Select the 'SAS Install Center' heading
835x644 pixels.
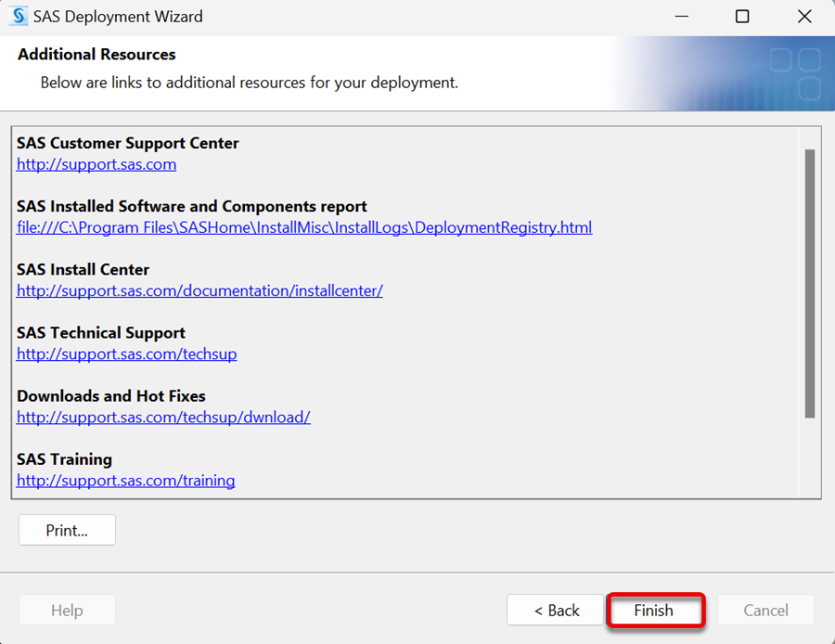(83, 269)
